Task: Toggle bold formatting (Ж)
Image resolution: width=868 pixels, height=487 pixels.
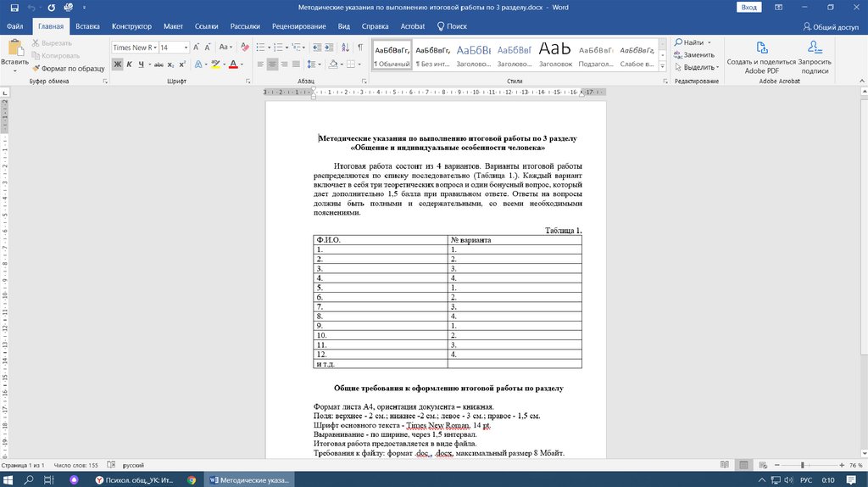Action: coord(118,64)
